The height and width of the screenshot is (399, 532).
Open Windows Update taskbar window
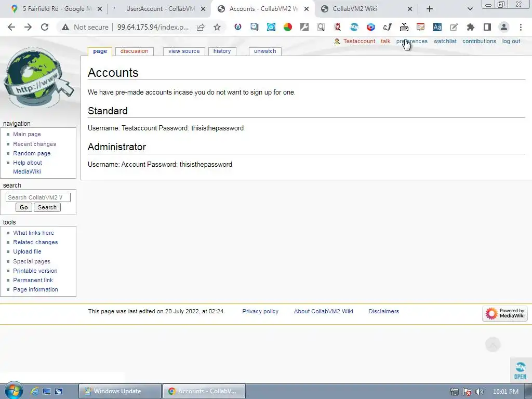[120, 391]
